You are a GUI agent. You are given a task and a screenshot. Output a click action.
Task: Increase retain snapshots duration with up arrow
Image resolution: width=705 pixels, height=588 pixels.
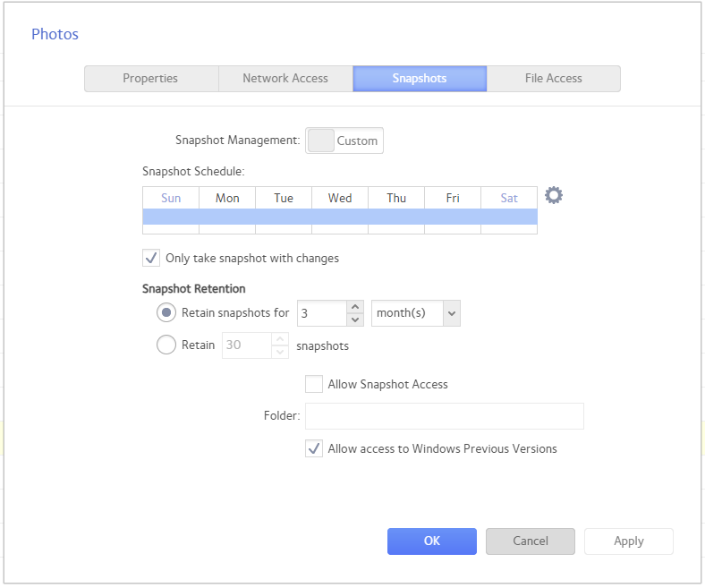355,307
